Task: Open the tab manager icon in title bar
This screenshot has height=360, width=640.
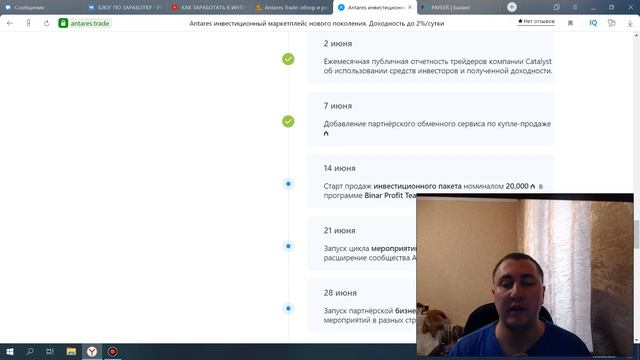Action: tap(556, 7)
